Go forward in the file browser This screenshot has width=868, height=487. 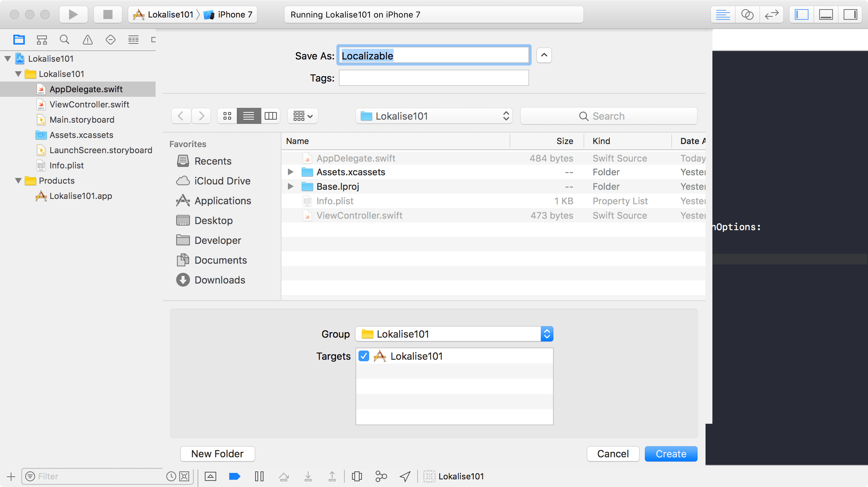point(201,116)
